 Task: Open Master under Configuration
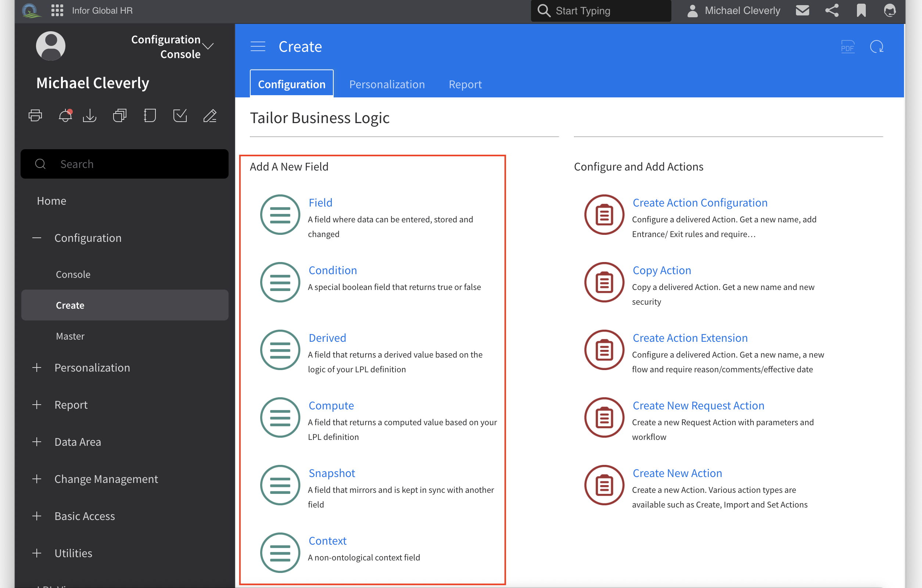coord(70,336)
